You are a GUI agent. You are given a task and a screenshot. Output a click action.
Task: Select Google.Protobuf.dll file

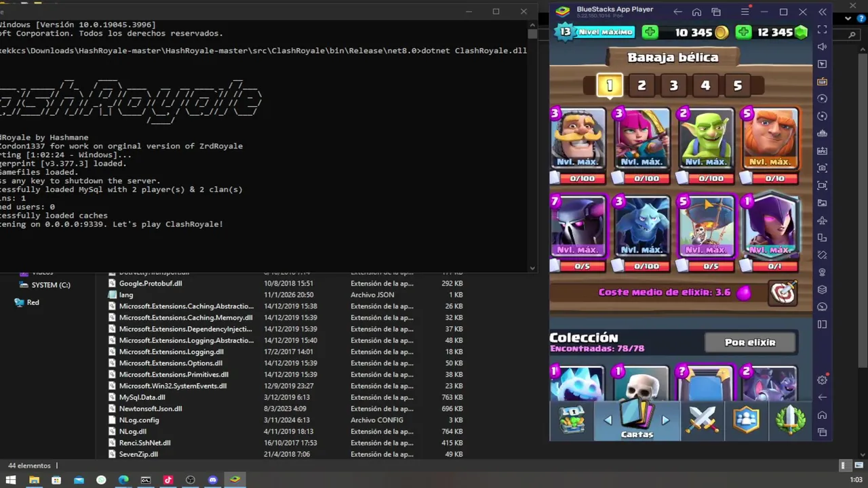(x=151, y=283)
